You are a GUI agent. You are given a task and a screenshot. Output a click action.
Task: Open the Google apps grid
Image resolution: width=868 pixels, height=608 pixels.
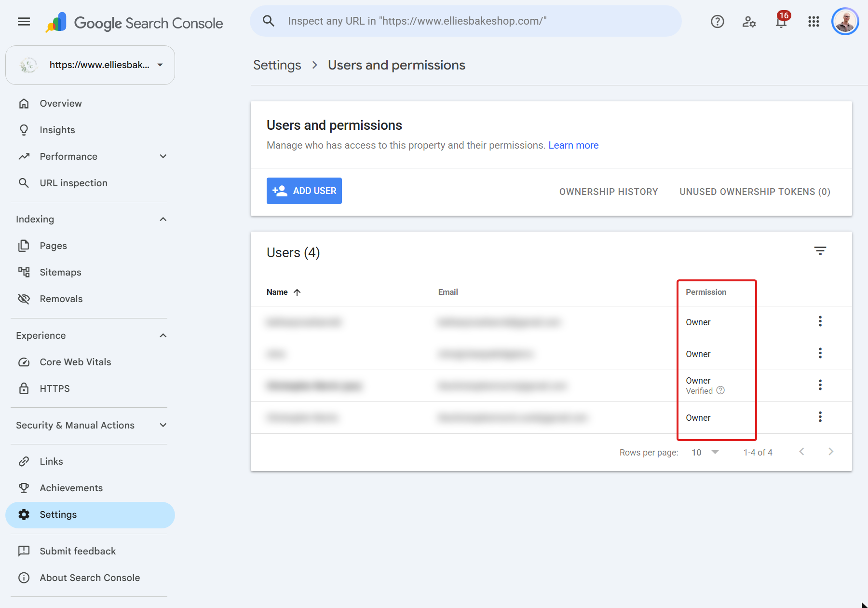(x=814, y=21)
